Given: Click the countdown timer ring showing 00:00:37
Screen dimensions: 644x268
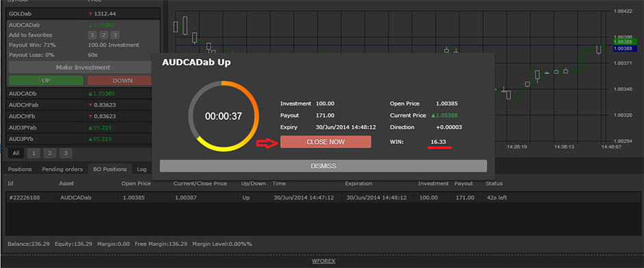Looking at the screenshot, I should [x=223, y=116].
